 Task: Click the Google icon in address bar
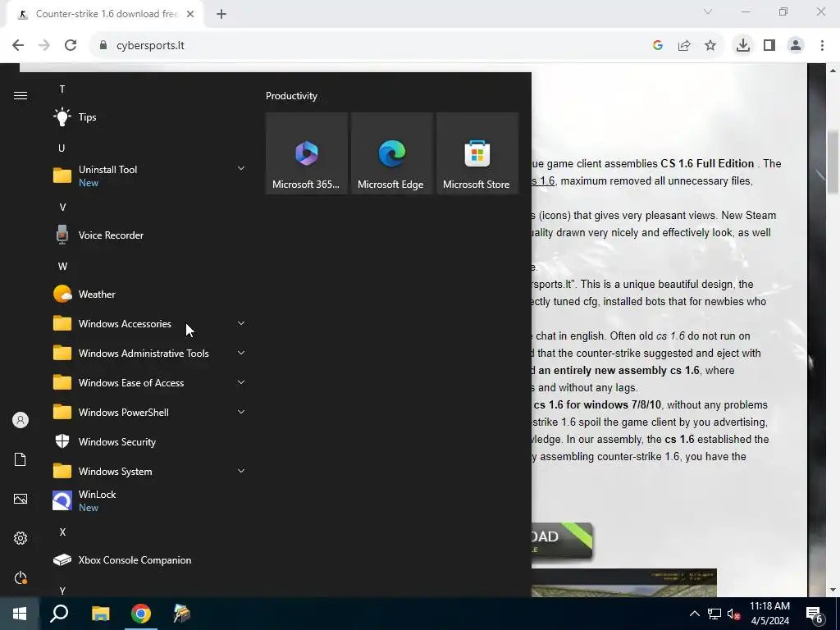pyautogui.click(x=658, y=46)
